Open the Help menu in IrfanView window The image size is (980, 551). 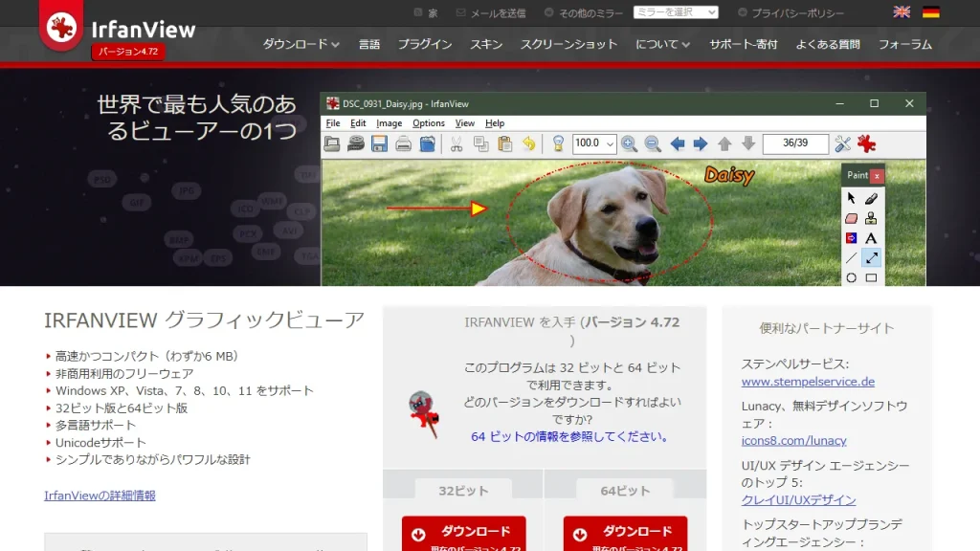click(x=495, y=123)
